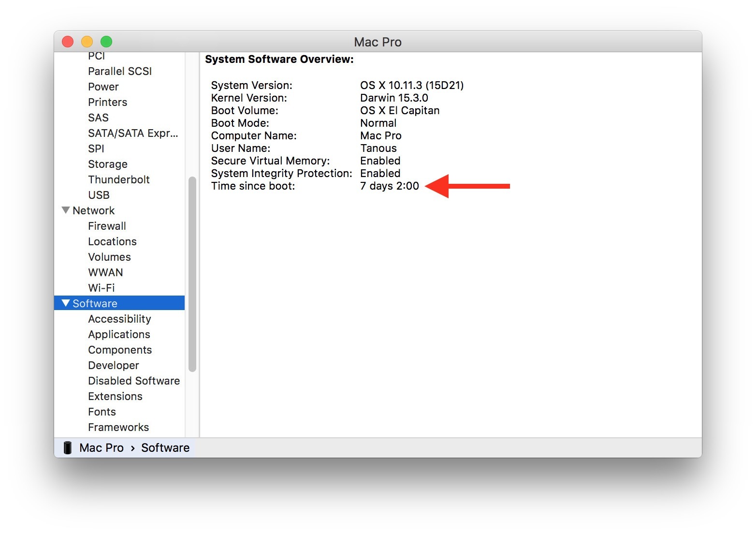Open Disabled Software entry
This screenshot has height=535, width=756.
pyautogui.click(x=134, y=381)
